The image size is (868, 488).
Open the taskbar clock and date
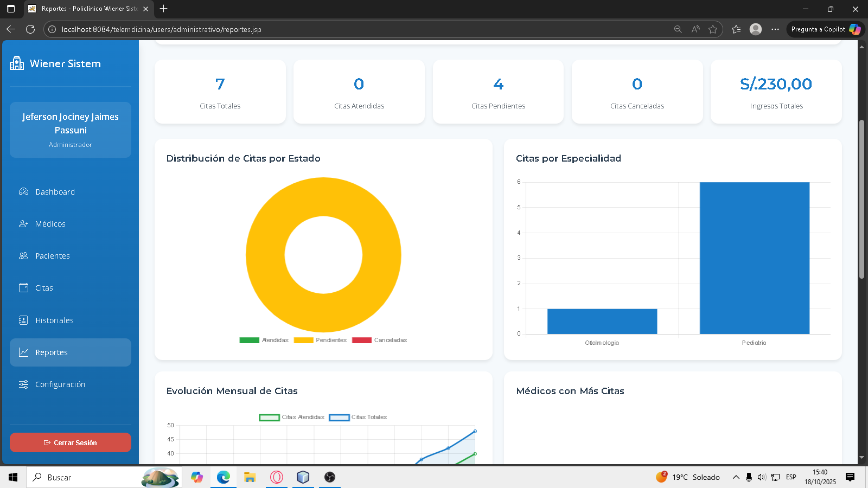pos(820,477)
